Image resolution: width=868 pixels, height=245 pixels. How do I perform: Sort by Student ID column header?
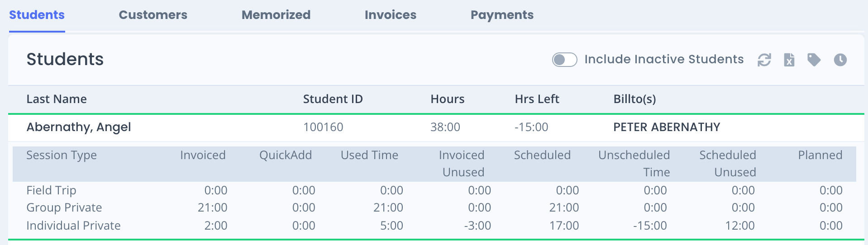[x=333, y=99]
